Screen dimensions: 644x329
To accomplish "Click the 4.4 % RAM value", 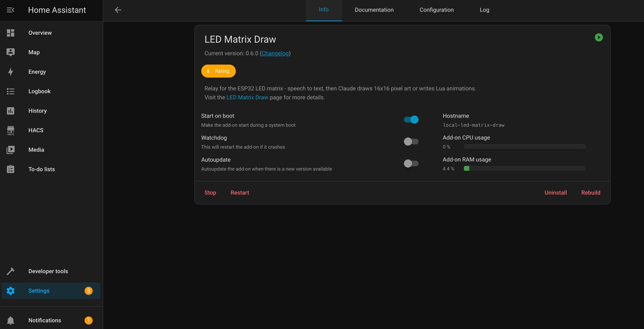I will [448, 169].
